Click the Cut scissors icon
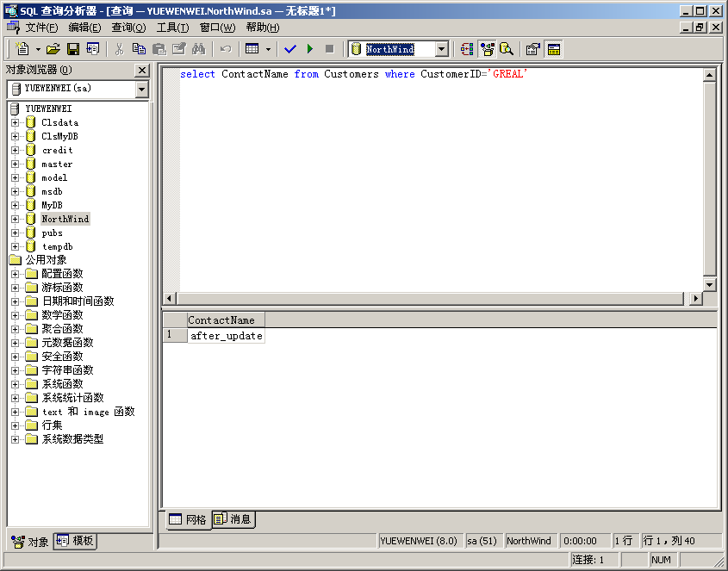The image size is (728, 571). pos(119,49)
